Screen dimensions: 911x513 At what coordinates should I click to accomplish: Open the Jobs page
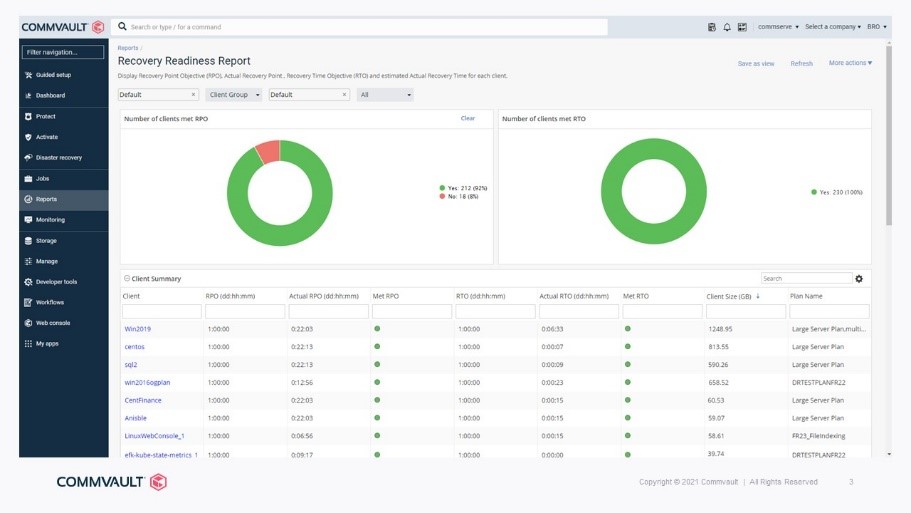[42, 178]
